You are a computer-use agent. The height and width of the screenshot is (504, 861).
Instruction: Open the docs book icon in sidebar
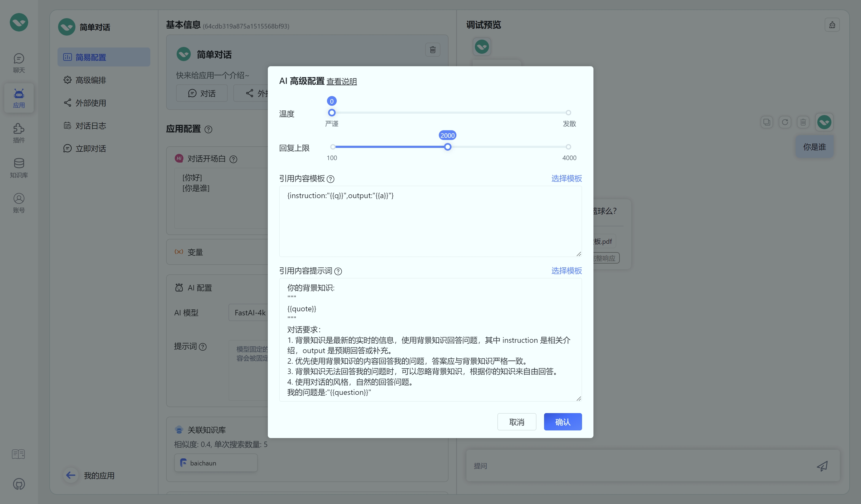click(18, 454)
